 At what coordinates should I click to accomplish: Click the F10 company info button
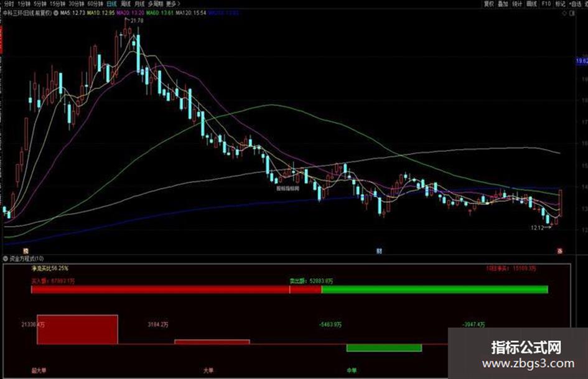tap(546, 4)
